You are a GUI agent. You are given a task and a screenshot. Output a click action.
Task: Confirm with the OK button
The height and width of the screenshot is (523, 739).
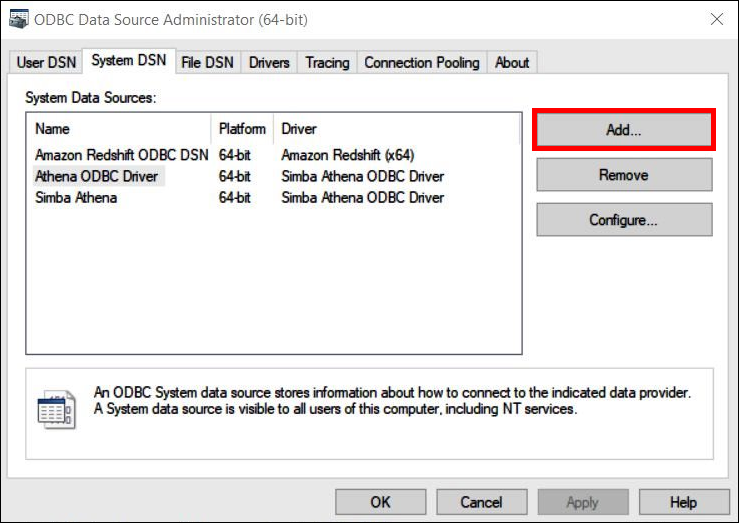click(380, 502)
